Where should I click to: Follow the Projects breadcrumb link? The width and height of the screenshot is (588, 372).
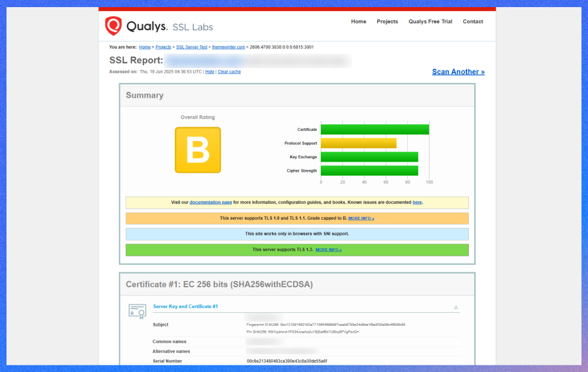coord(163,47)
